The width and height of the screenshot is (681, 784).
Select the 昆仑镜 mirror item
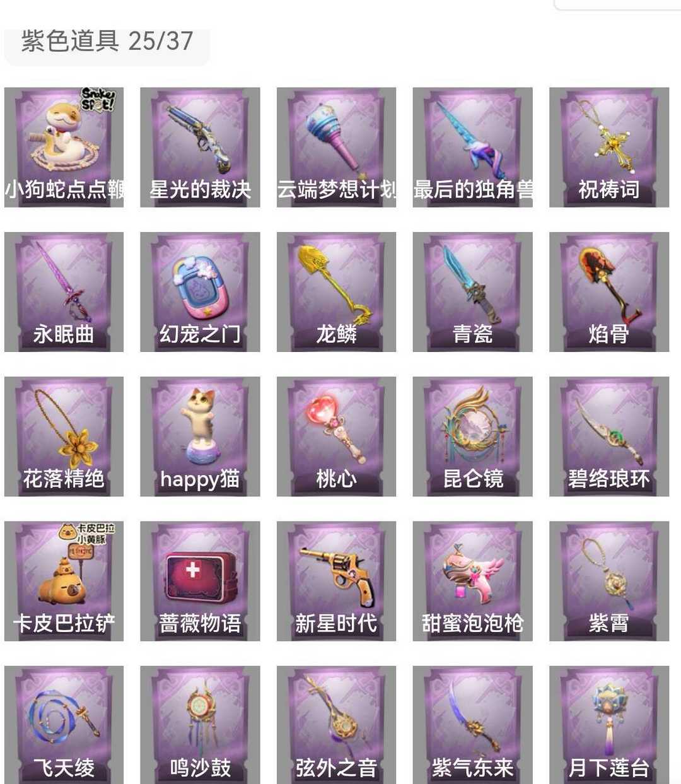coord(472,436)
